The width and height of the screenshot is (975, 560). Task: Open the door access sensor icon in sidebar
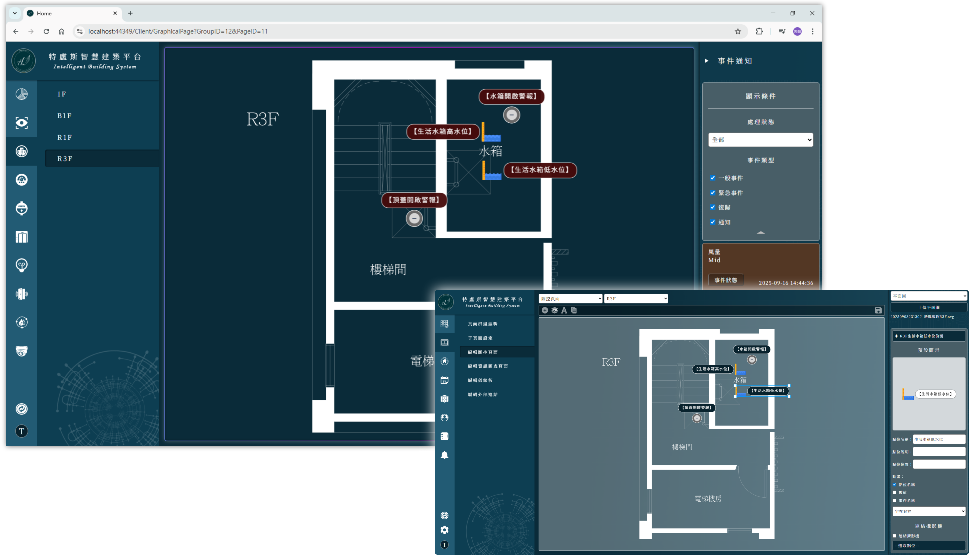21,294
